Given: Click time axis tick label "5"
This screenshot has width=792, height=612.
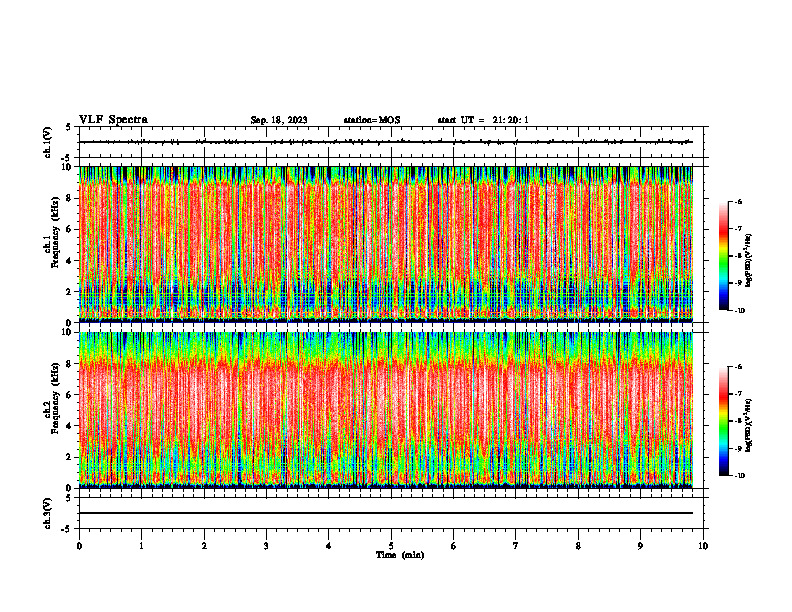Looking at the screenshot, I should (391, 546).
